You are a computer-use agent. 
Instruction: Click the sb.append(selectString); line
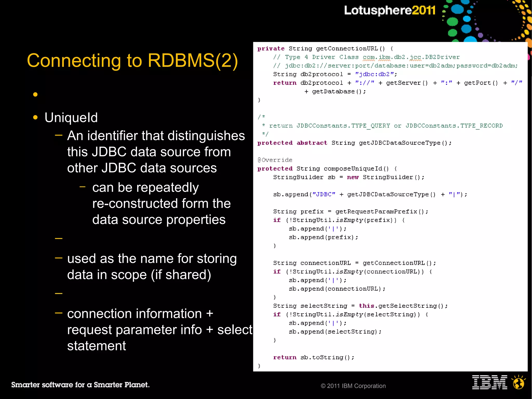(x=335, y=332)
